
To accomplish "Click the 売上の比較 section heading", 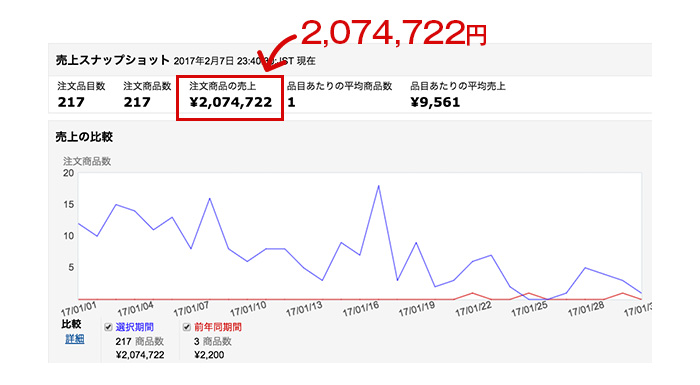I will (84, 137).
